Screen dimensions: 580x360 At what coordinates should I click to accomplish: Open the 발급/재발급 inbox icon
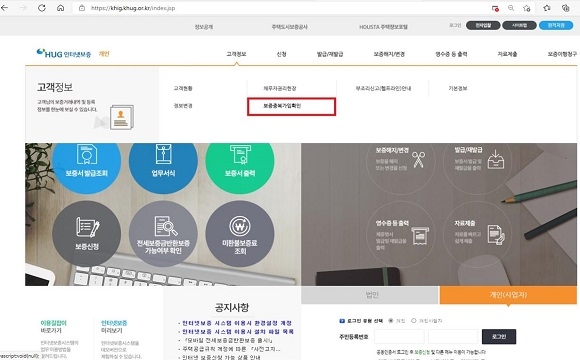point(496,159)
